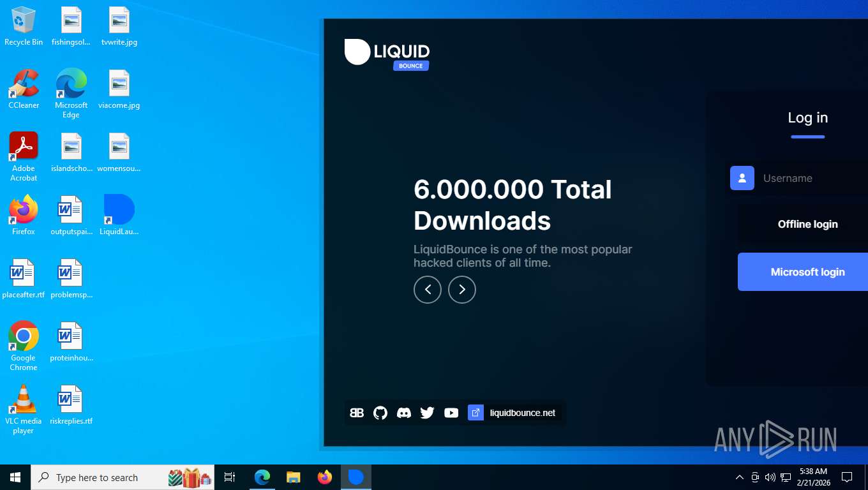868x490 pixels.
Task: Click the external link icon beside liquidbounce.net
Action: (475, 413)
